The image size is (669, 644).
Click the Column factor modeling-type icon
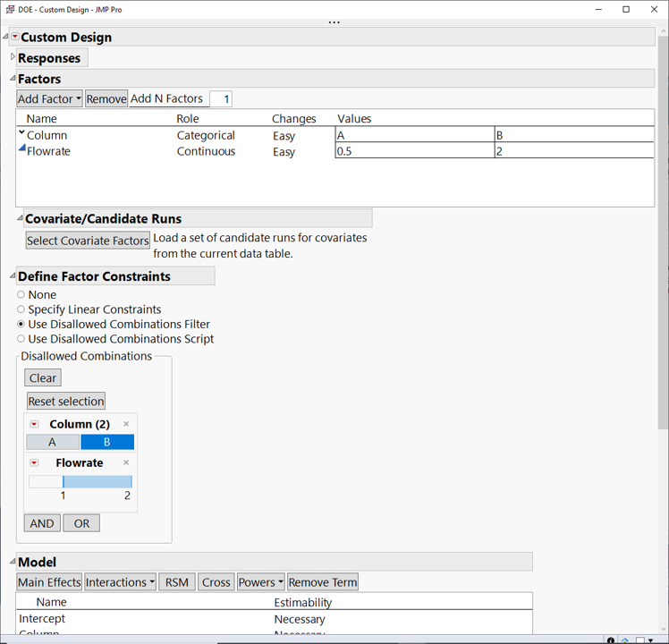(x=21, y=132)
